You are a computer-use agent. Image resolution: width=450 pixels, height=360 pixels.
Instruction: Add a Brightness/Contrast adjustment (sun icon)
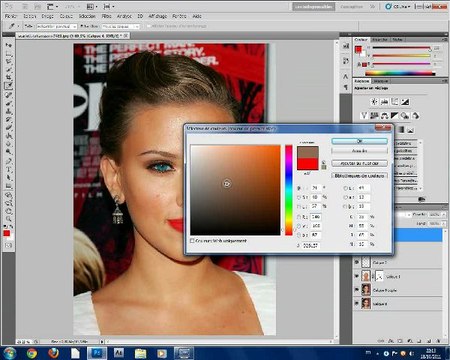(374, 102)
